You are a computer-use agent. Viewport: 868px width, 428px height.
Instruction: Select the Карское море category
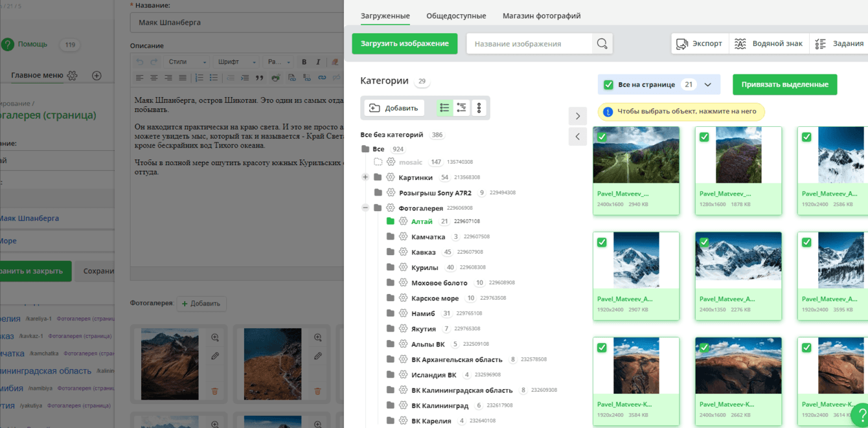pyautogui.click(x=435, y=298)
